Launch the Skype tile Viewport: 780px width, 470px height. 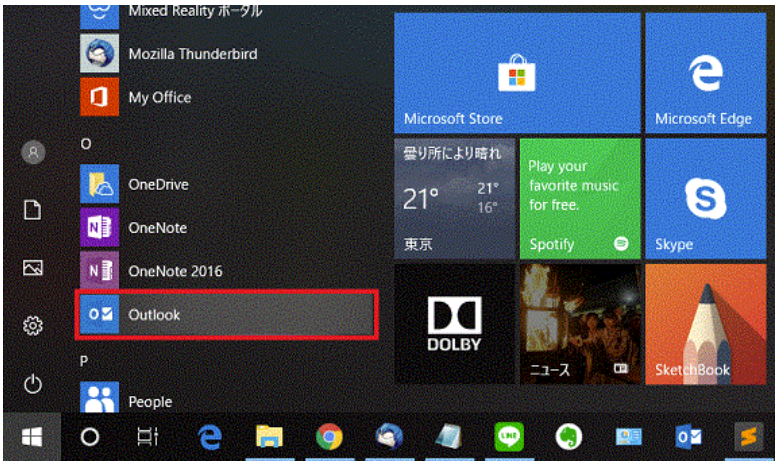(x=705, y=198)
